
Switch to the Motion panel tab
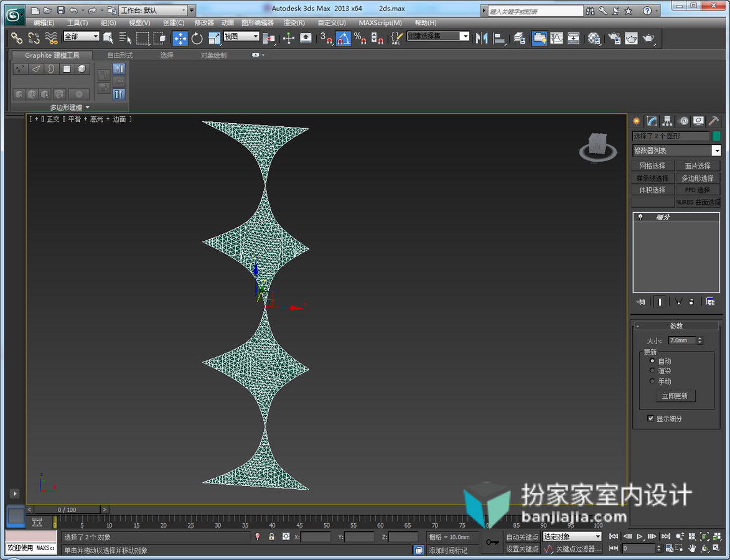pyautogui.click(x=683, y=121)
